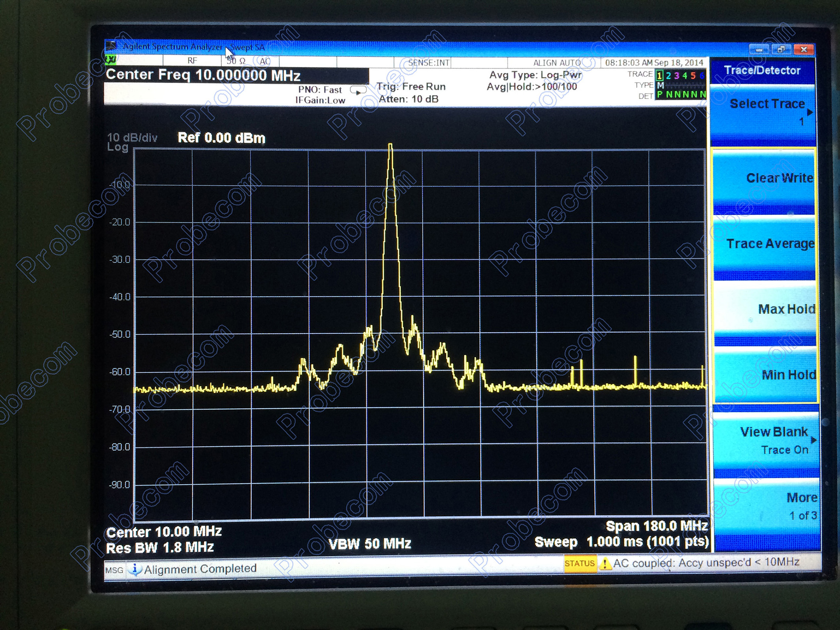
Task: Select trace number 3 indicator
Action: tap(676, 75)
